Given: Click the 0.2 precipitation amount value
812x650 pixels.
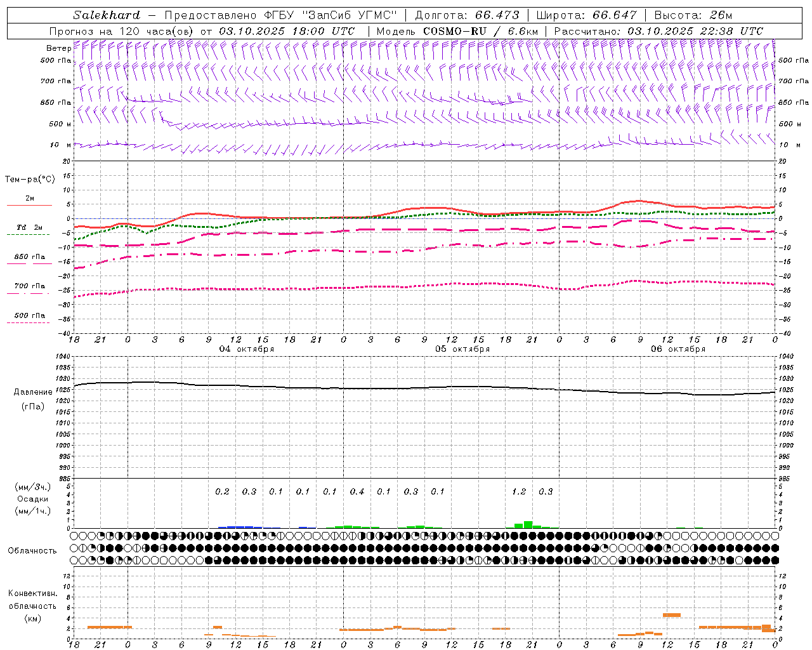Looking at the screenshot, I should tap(222, 491).
